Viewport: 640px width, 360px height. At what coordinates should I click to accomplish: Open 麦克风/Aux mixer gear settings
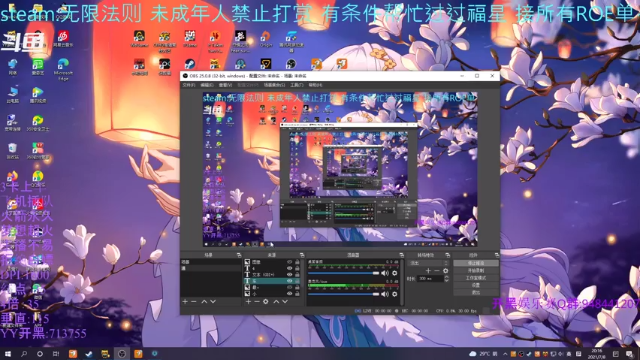[395, 294]
